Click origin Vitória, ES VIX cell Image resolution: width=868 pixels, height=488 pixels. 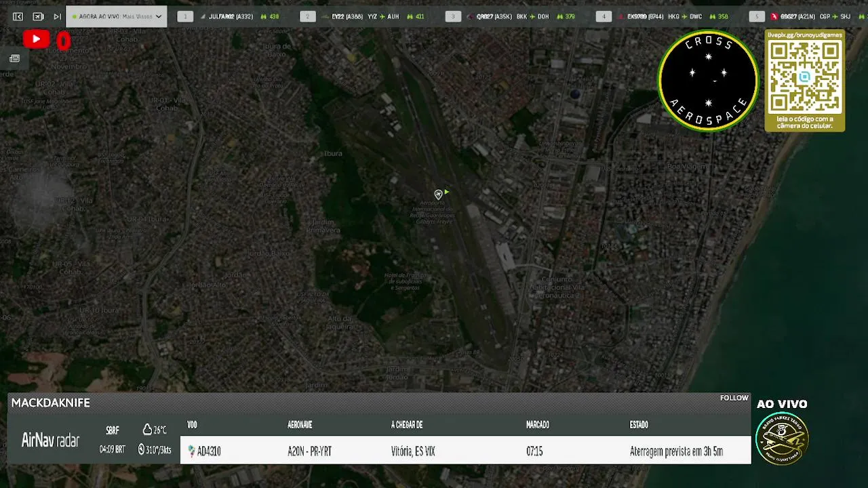pyautogui.click(x=413, y=451)
